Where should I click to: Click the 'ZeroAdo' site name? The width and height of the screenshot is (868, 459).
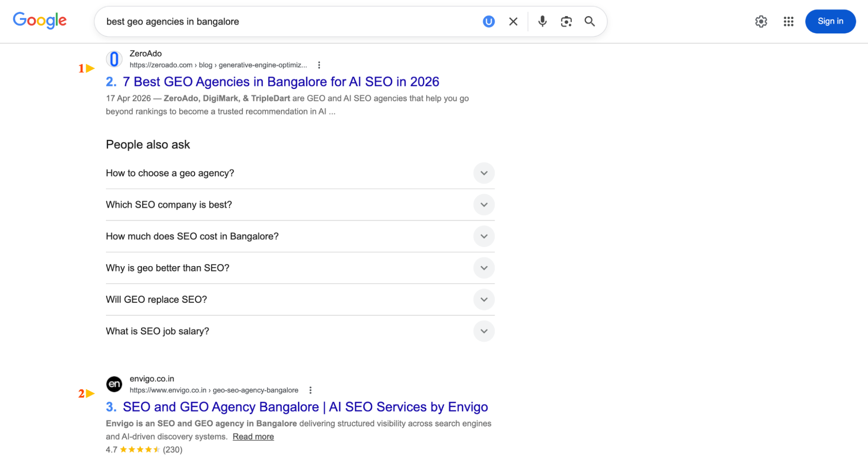(145, 53)
